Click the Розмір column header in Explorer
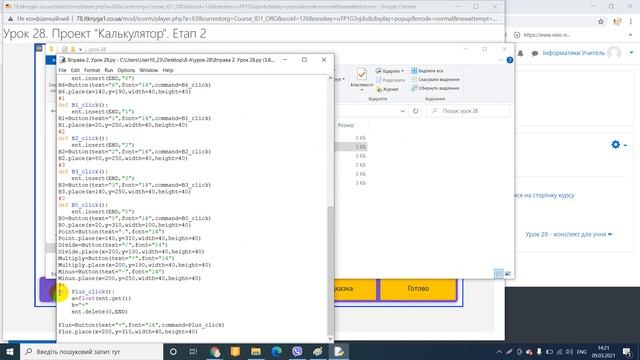Viewport: 640px width, 360px height. click(x=346, y=125)
